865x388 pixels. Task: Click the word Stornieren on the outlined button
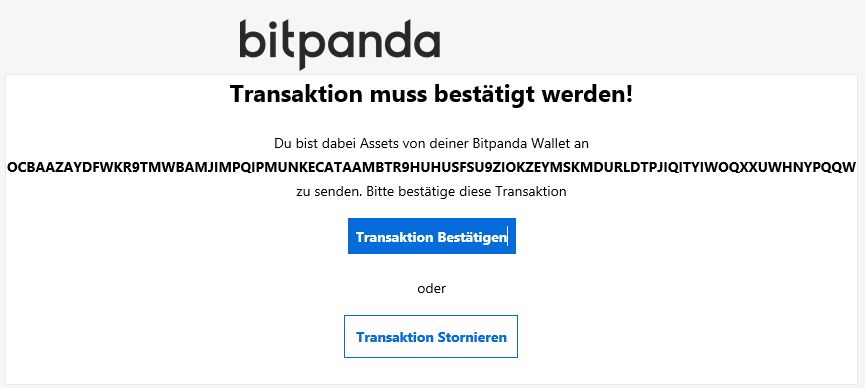point(472,337)
